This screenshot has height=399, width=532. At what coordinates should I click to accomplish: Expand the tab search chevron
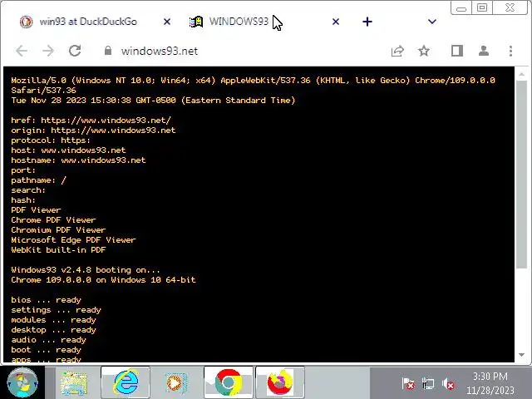point(432,22)
